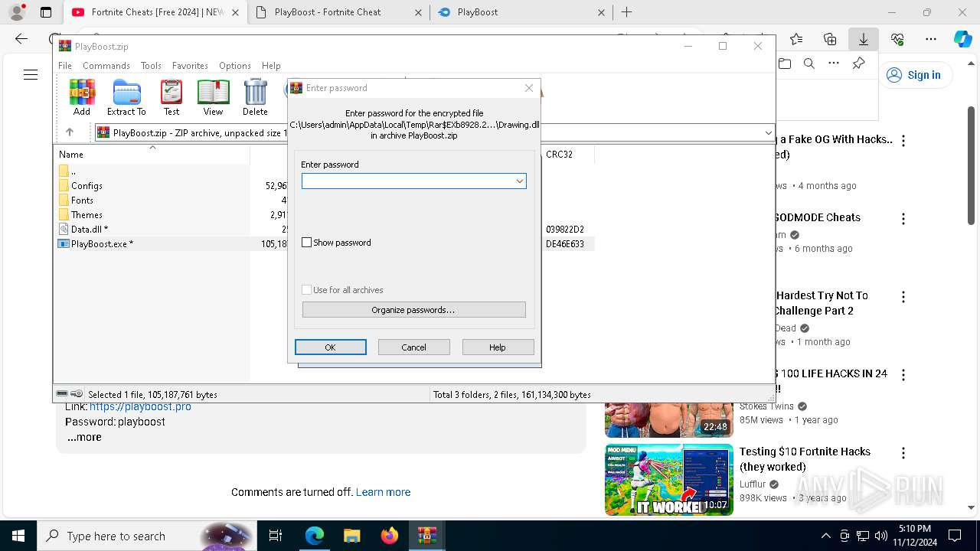
Task: Go up one folder level in WinRAR
Action: tap(69, 132)
